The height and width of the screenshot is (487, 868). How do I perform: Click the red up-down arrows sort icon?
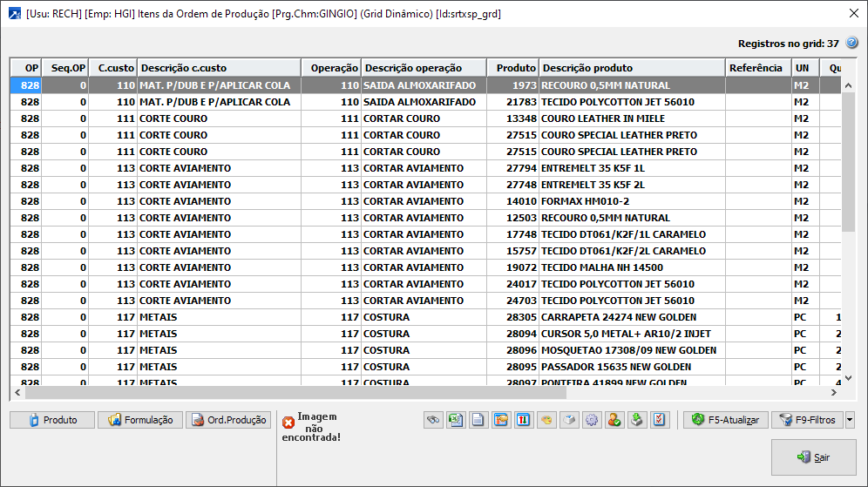(x=523, y=420)
